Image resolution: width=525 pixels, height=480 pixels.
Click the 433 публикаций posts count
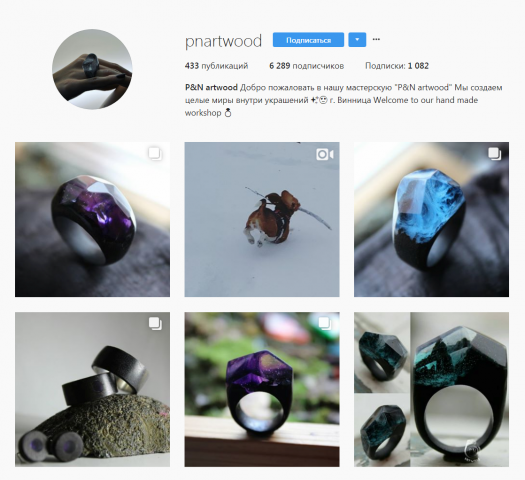coord(216,66)
